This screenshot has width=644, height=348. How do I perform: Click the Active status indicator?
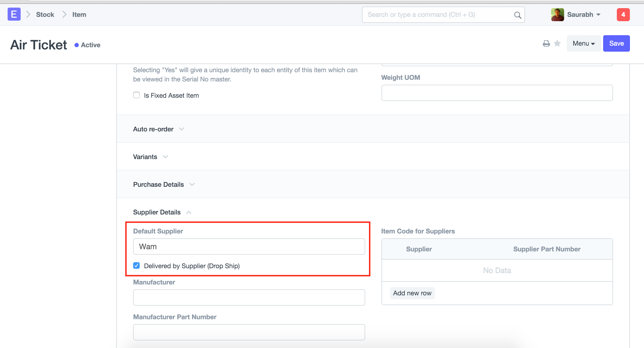pyautogui.click(x=87, y=45)
